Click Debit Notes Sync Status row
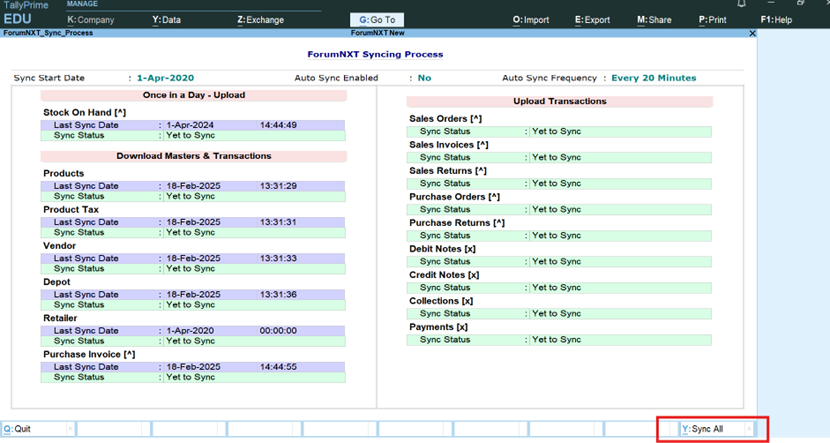 559,261
